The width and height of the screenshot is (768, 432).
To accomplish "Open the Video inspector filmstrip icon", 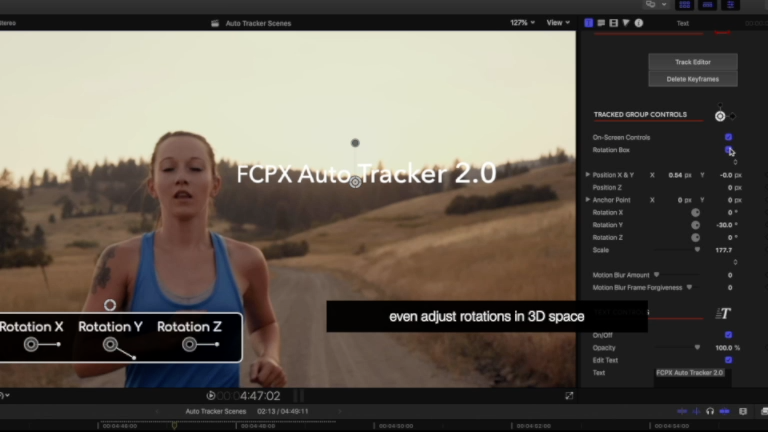I will (613, 23).
